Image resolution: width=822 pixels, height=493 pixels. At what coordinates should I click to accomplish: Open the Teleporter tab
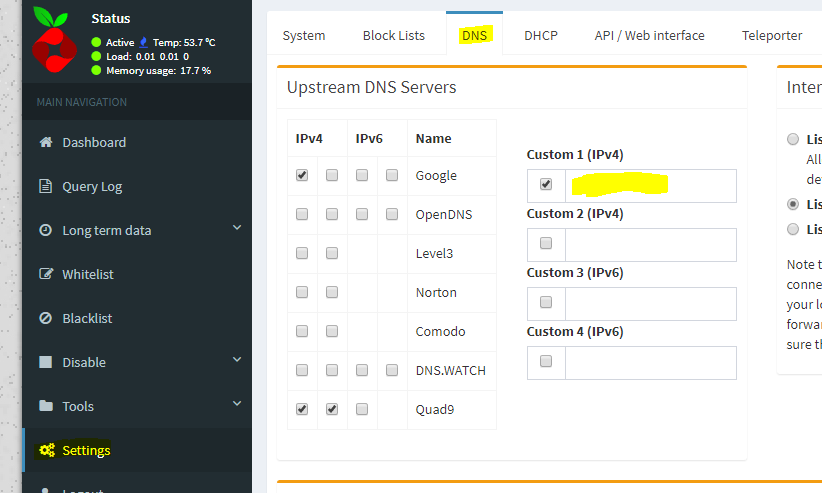pos(772,35)
